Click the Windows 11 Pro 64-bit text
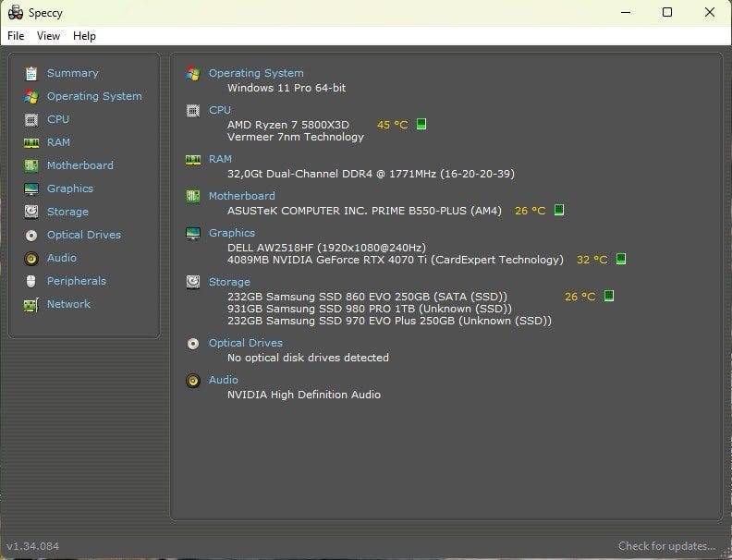 coord(287,88)
